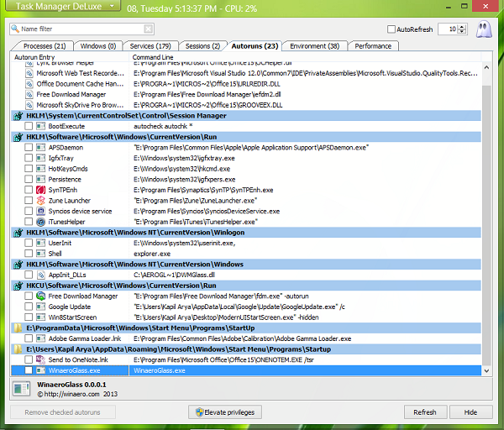Click the AutoRefresh interval value field

pos(449,29)
